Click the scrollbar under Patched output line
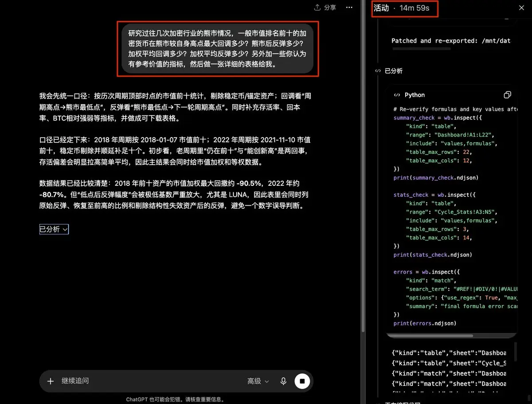 (x=422, y=49)
